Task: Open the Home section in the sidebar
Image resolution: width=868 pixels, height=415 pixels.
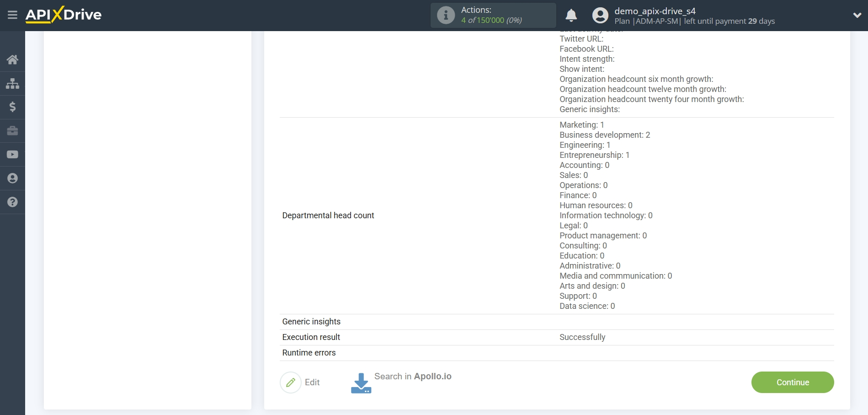Action: click(x=12, y=59)
